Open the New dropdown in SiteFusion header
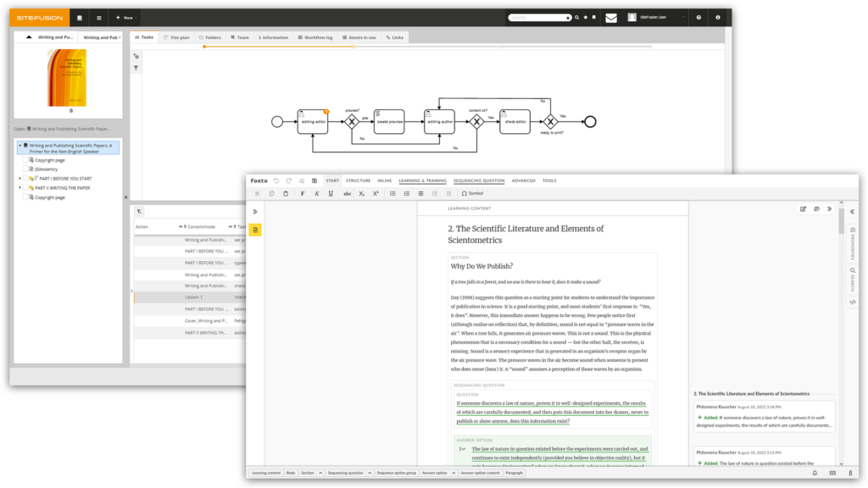 (x=127, y=18)
